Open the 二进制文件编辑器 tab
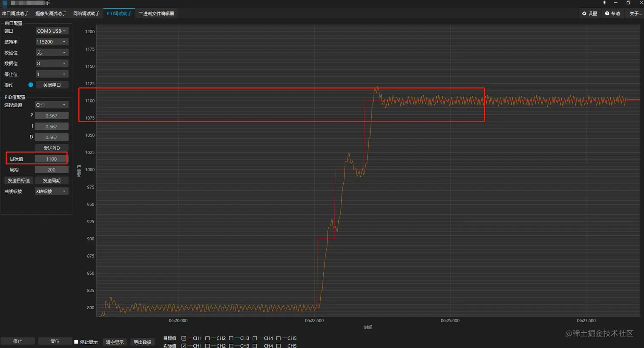Image resolution: width=644 pixels, height=348 pixels. 156,14
